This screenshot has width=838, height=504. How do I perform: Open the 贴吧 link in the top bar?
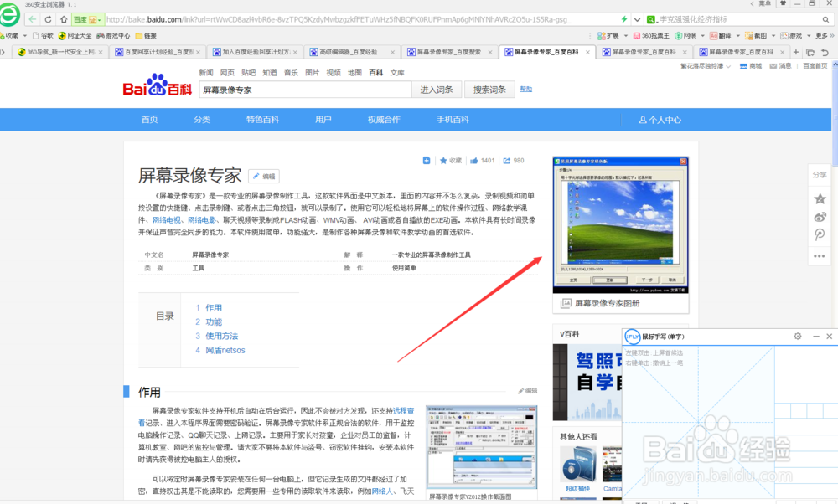tap(249, 73)
